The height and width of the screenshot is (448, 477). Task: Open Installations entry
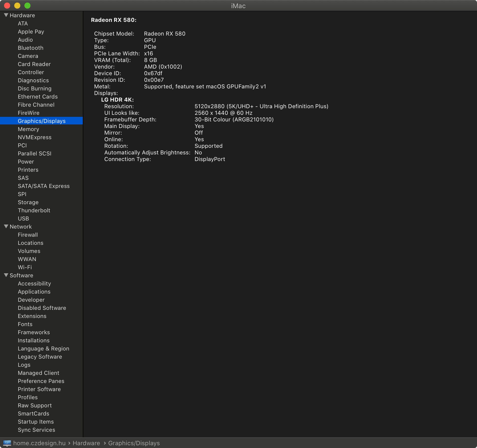click(34, 341)
